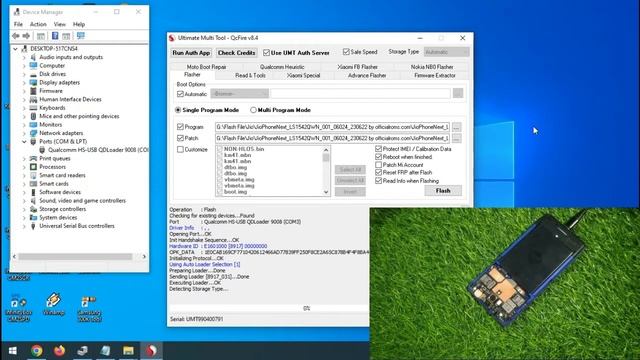Switch to Moto Boot Repair tab
The width and height of the screenshot is (640, 360).
[x=207, y=67]
